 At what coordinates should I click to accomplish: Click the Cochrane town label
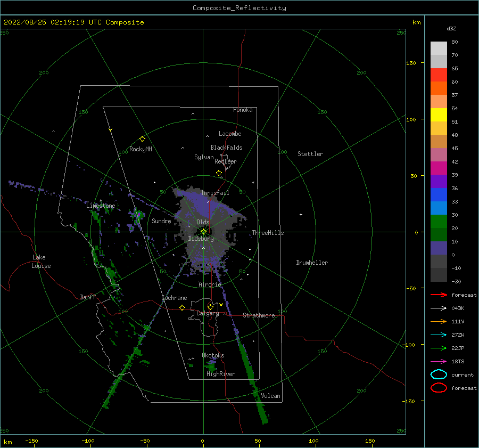coord(174,298)
